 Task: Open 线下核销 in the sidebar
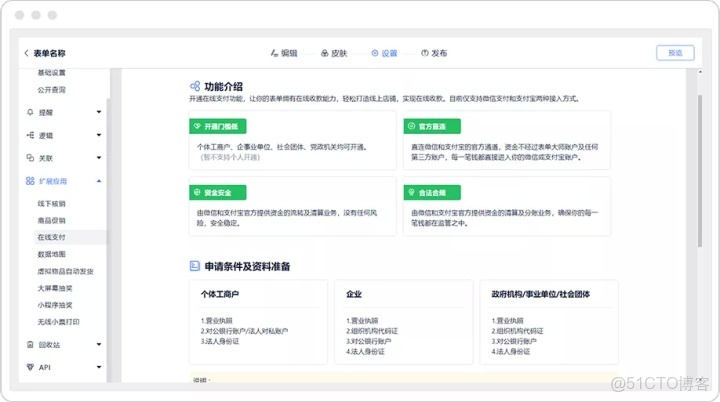point(51,204)
